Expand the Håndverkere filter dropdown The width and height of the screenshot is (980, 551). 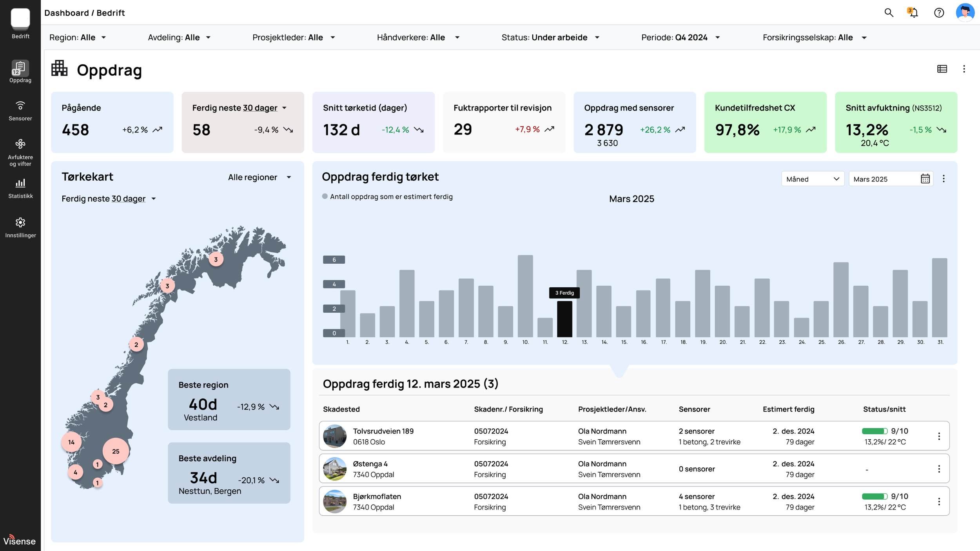pyautogui.click(x=418, y=38)
